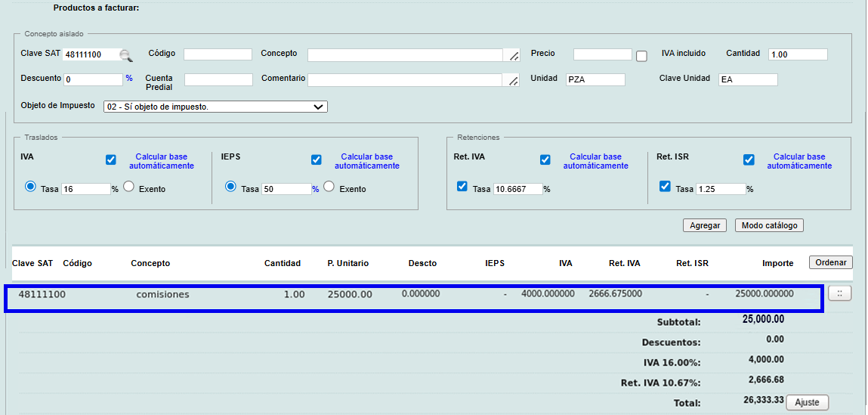868x415 pixels.
Task: Click the Descuento percent sign link
Action: [129, 78]
